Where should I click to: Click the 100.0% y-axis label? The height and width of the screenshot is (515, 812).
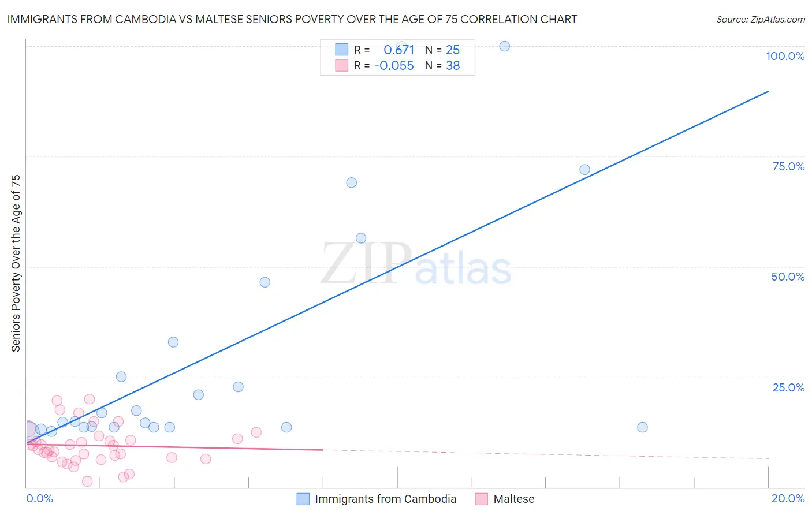(x=785, y=56)
